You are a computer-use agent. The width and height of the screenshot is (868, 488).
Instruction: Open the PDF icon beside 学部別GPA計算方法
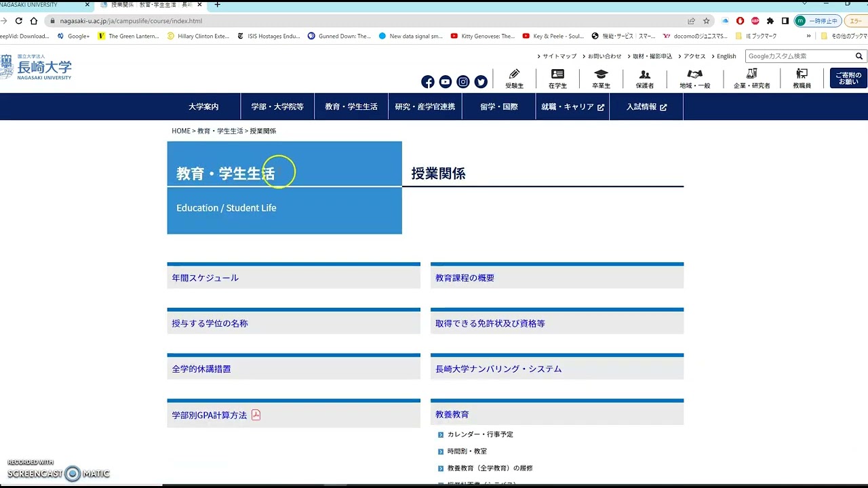[x=256, y=415]
